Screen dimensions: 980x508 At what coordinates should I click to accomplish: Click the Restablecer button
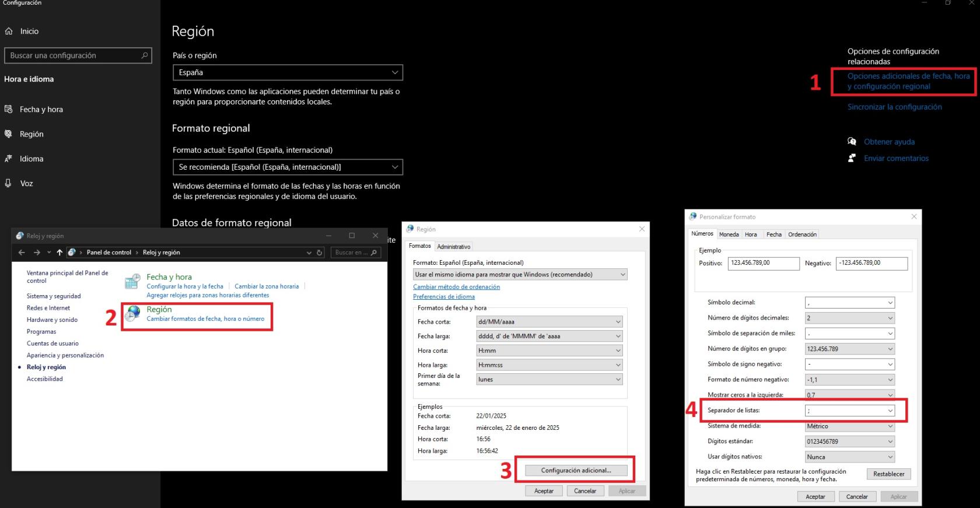[x=888, y=474]
